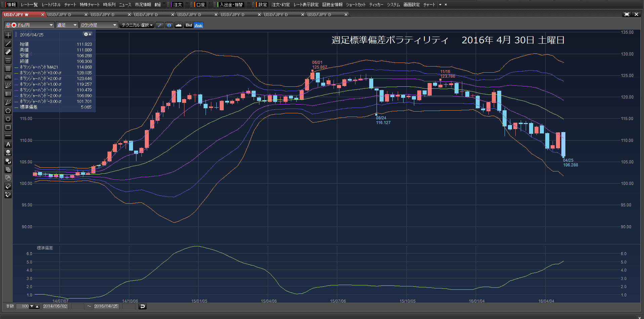
Task: Click the 注文 toolbar button
Action: 177,5
